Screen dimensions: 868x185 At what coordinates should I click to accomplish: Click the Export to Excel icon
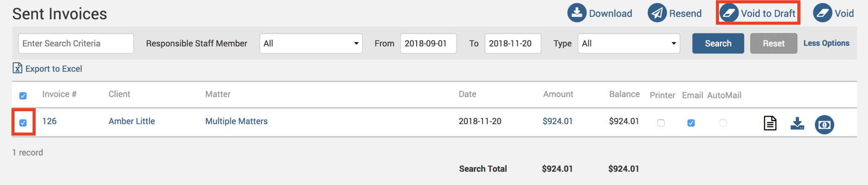coord(17,68)
